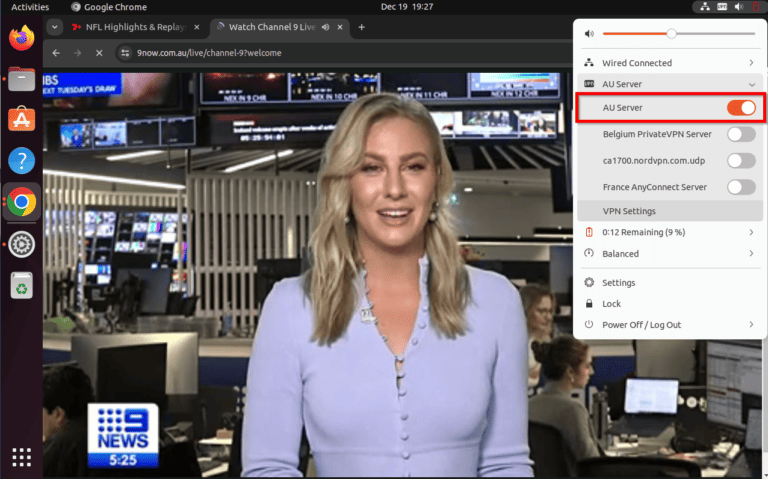Screen dimensions: 768x479
Task: Launch Files manager from the dock
Action: [x=21, y=79]
